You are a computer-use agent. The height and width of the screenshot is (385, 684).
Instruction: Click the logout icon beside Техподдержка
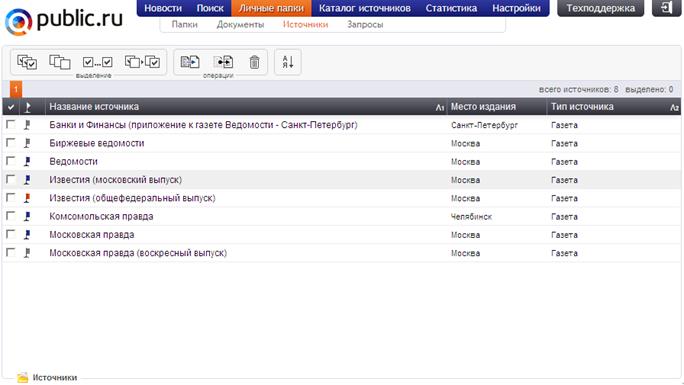click(x=666, y=8)
